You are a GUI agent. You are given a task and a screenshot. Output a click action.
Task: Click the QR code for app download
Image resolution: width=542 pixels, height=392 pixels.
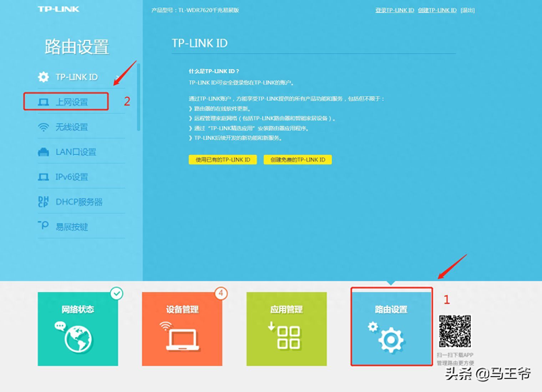click(455, 331)
